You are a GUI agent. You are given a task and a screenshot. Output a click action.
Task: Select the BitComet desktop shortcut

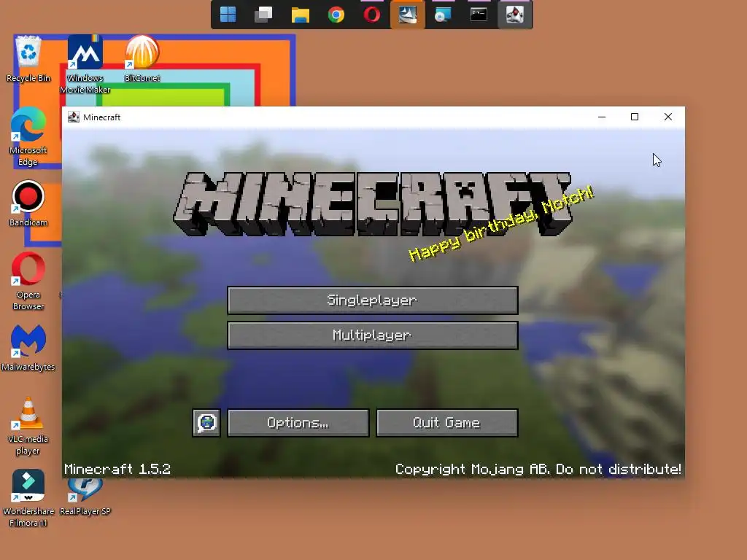coord(142,59)
